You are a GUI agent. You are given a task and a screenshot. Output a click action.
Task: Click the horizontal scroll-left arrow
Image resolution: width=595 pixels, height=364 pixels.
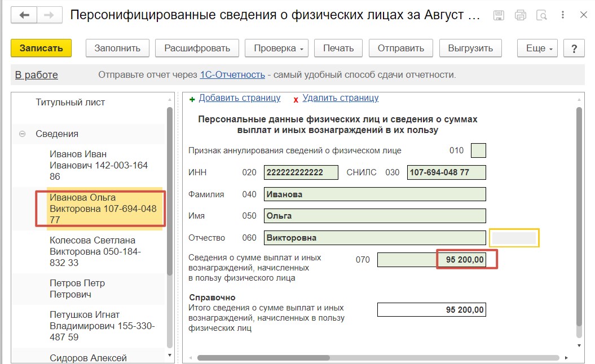191,358
